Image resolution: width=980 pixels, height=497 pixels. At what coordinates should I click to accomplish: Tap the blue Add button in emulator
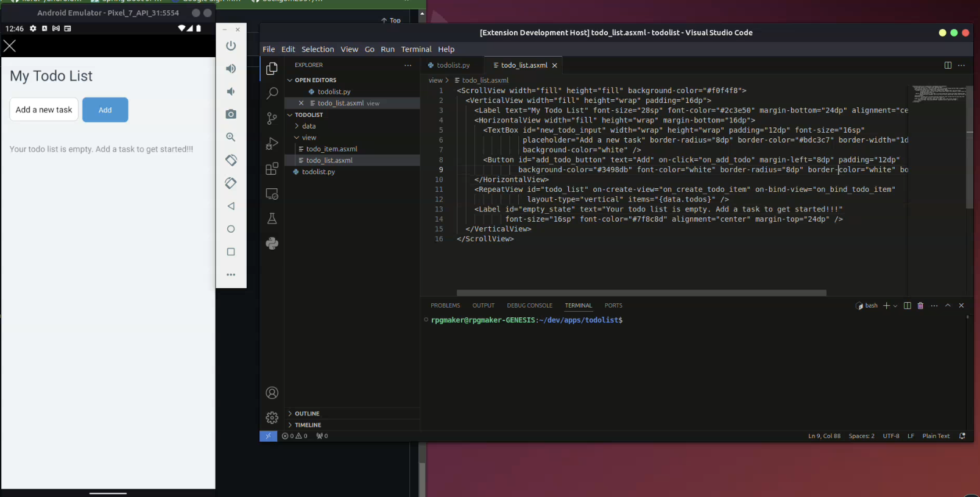click(105, 110)
